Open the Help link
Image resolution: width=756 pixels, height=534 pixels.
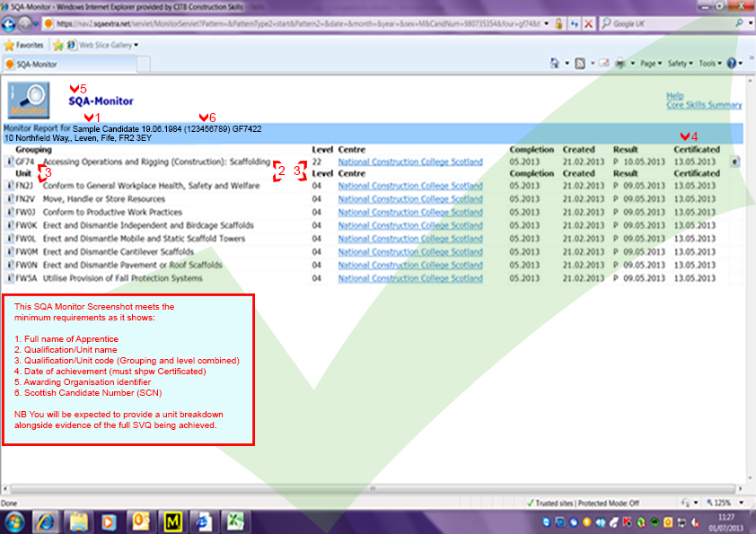674,95
